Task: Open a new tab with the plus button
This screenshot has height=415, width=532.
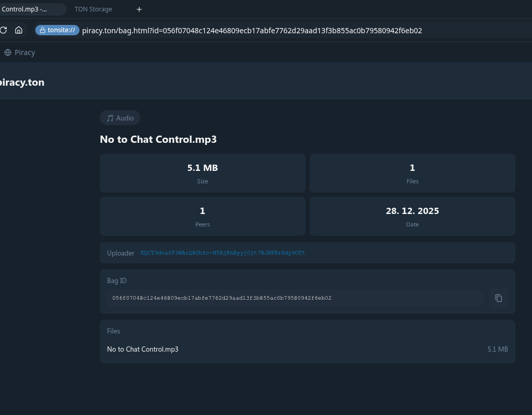Action: tap(139, 9)
